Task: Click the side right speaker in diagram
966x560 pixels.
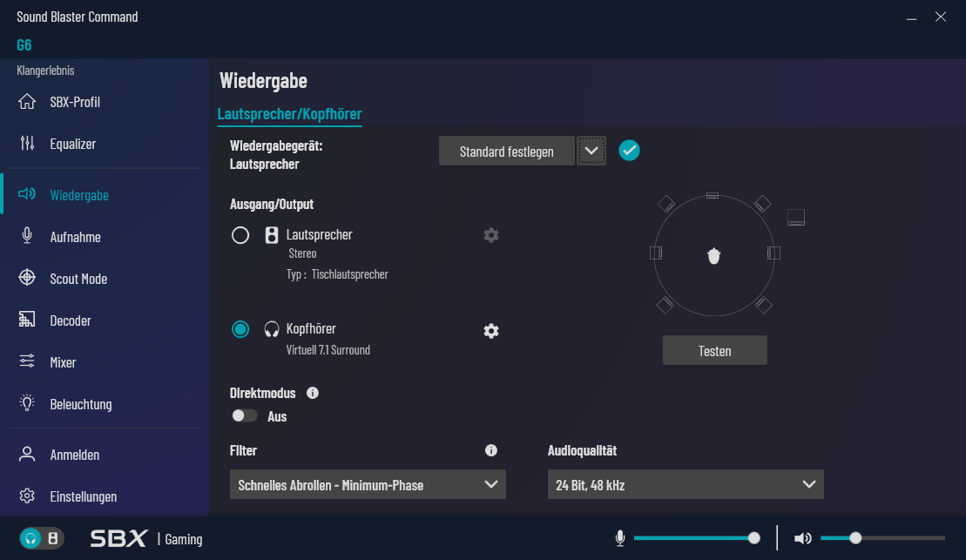Action: pyautogui.click(x=773, y=253)
